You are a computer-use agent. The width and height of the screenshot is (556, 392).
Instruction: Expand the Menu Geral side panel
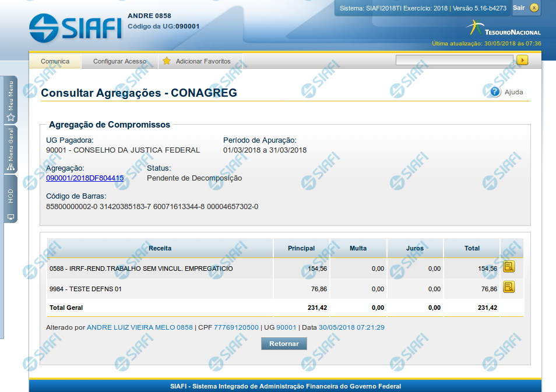point(10,150)
